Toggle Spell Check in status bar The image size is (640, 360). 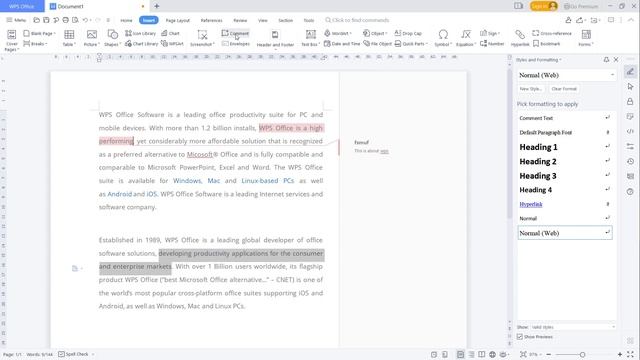[x=73, y=354]
